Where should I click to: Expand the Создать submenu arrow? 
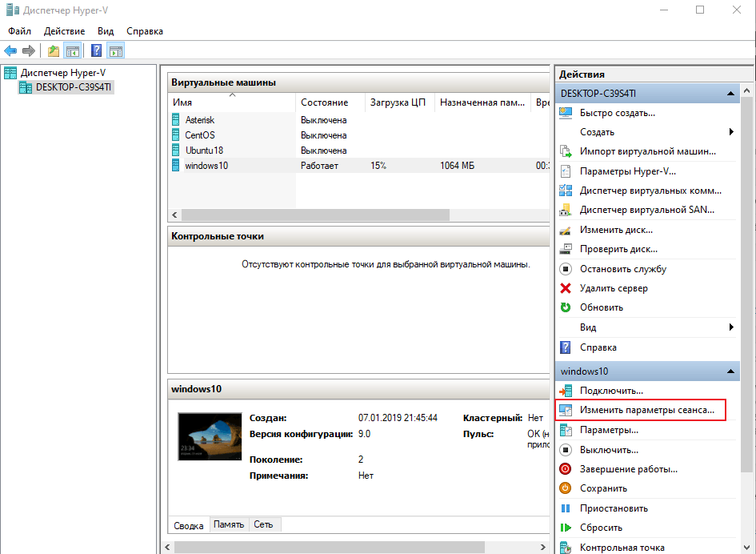click(x=731, y=132)
